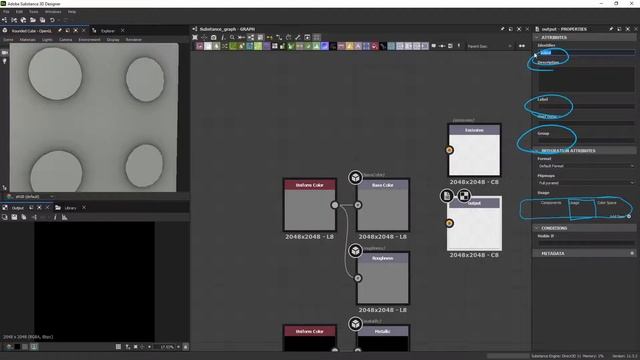Screen dimensions: 640x360
Task: Pin the output Properties panel
Action: pyautogui.click(x=611, y=29)
